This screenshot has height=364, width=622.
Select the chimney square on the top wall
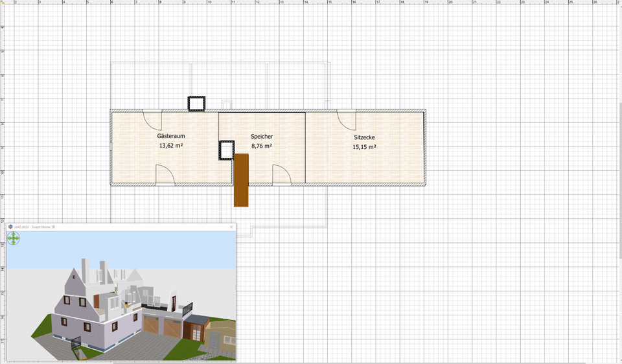[196, 104]
